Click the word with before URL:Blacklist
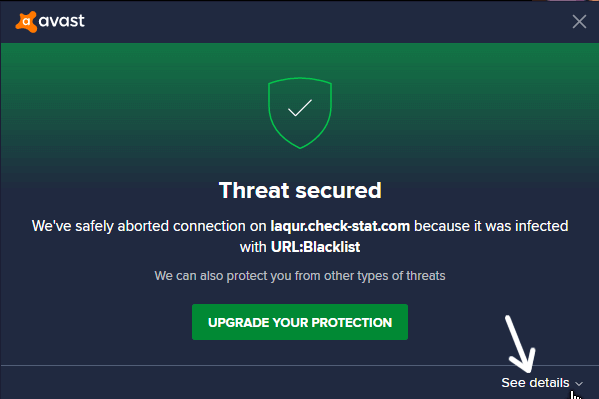Viewport: 599px width, 399px height. [x=253, y=247]
